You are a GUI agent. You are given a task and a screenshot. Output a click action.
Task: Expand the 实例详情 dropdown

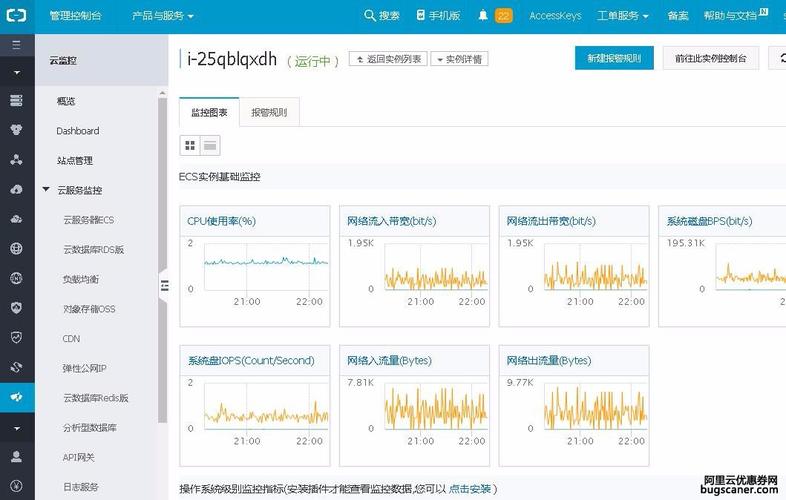[x=459, y=59]
